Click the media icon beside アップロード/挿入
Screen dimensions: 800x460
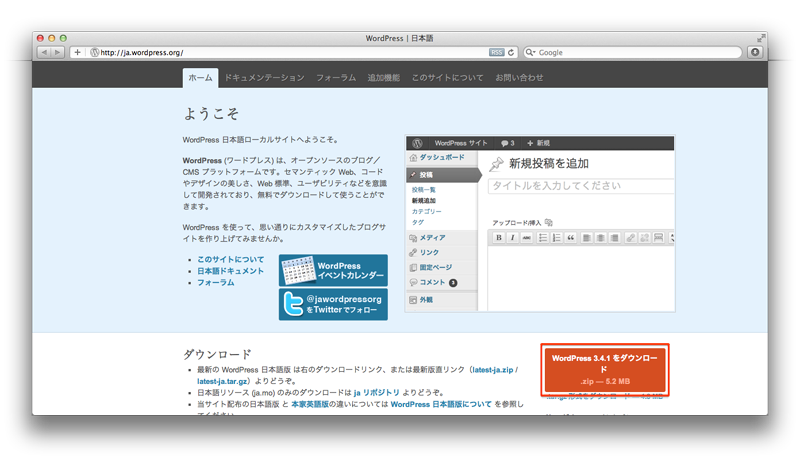(x=548, y=222)
